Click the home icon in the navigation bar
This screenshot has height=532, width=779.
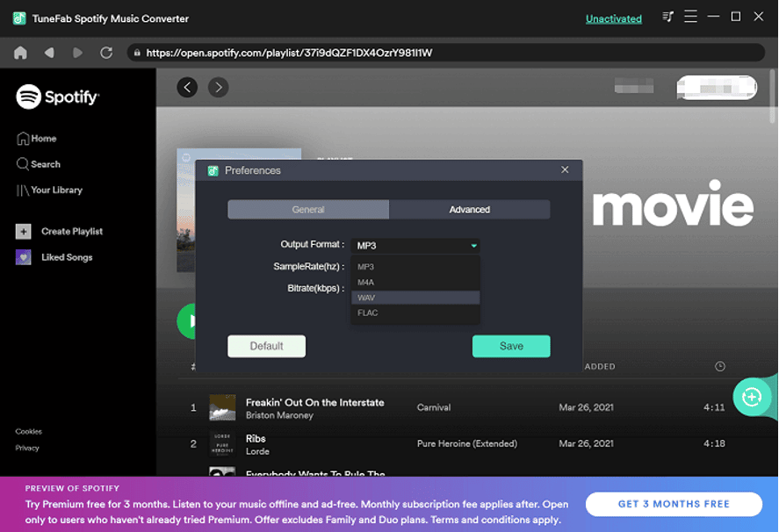coord(19,52)
